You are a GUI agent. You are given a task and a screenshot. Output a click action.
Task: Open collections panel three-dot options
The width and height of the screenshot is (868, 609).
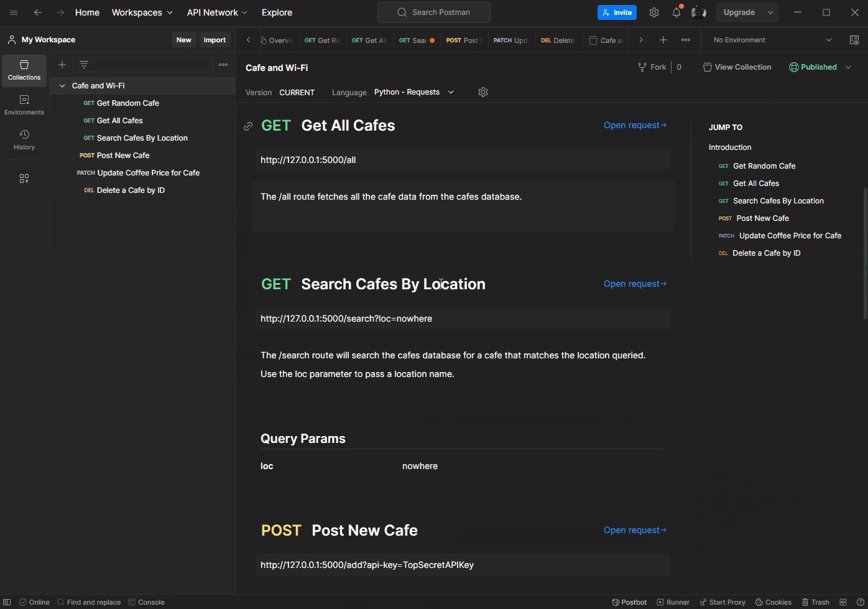pyautogui.click(x=223, y=65)
